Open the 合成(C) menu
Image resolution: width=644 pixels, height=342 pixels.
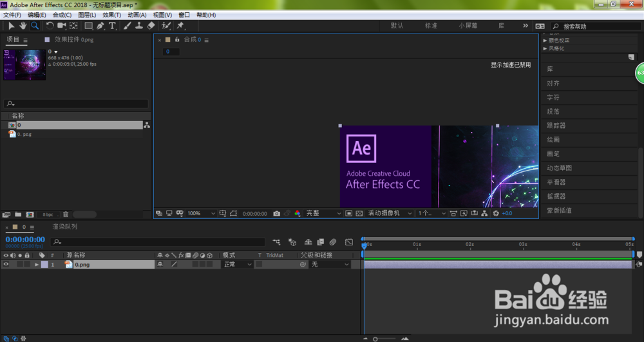(62, 15)
